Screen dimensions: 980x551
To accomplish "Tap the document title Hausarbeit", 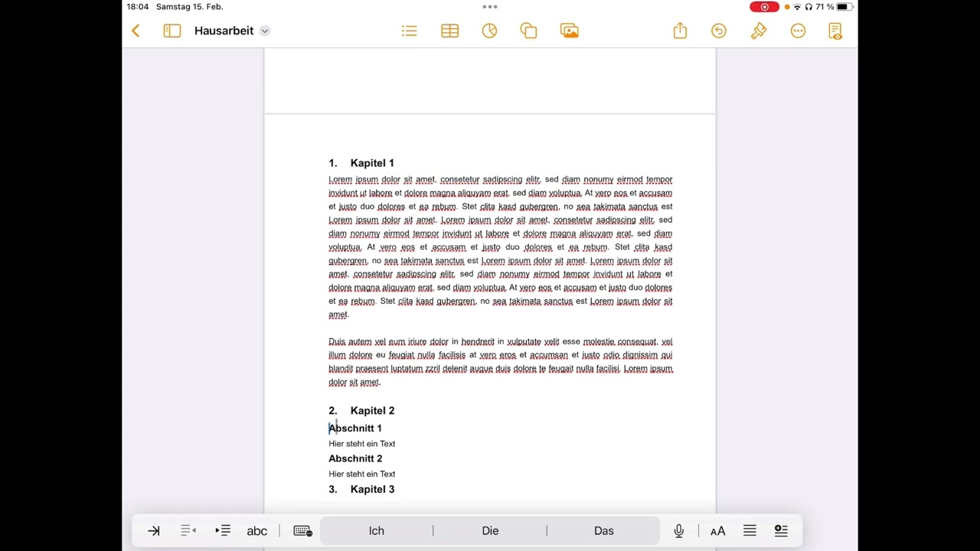I will 224,31.
